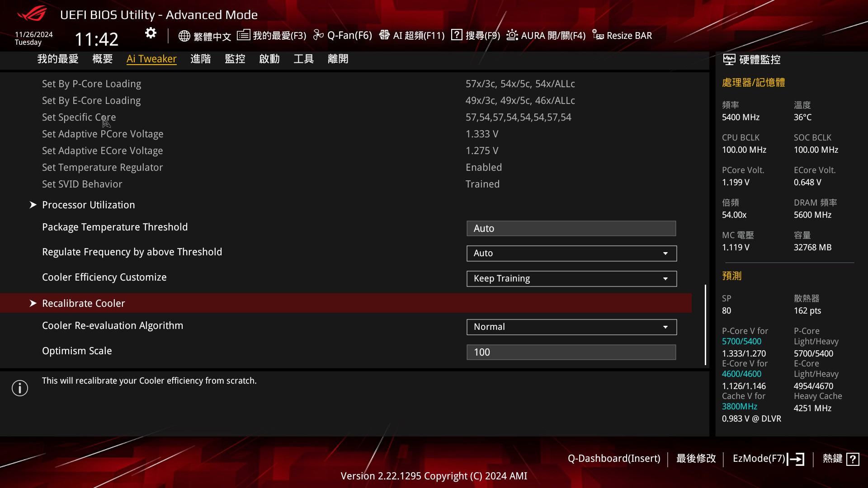Click Package Temperature Threshold label
The height and width of the screenshot is (488, 868).
pos(115,227)
